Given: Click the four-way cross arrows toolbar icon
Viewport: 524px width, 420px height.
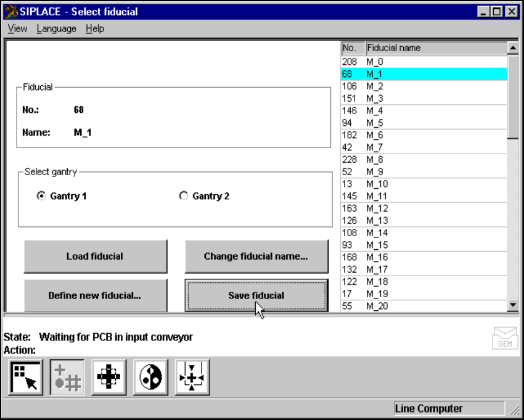Looking at the screenshot, I should click(x=109, y=377).
